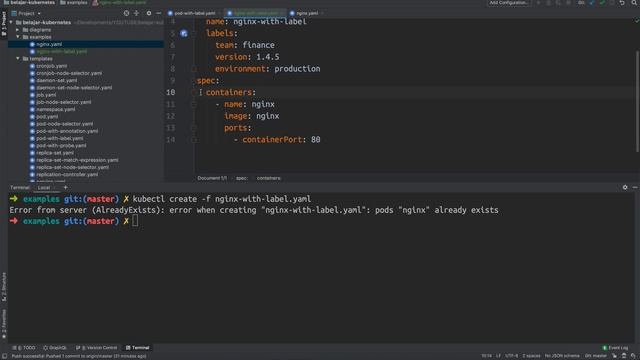640x360 pixels.
Task: Select pod.yaml in project tree
Action: click(x=47, y=117)
